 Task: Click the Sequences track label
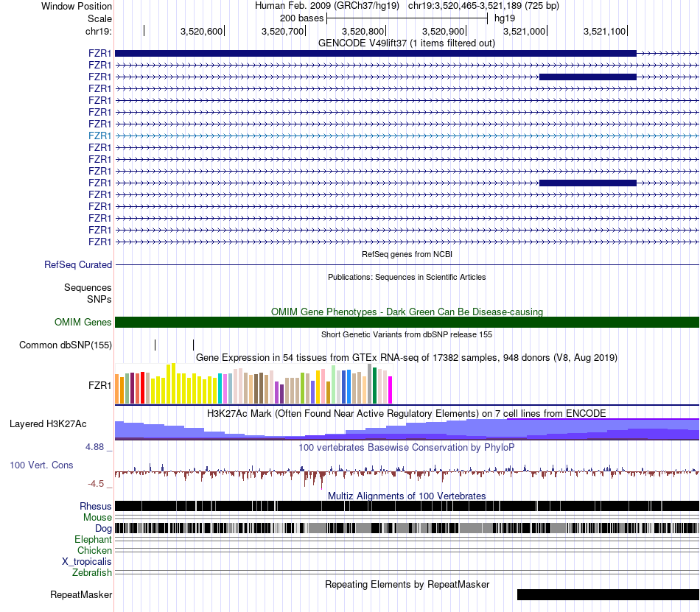[88, 288]
